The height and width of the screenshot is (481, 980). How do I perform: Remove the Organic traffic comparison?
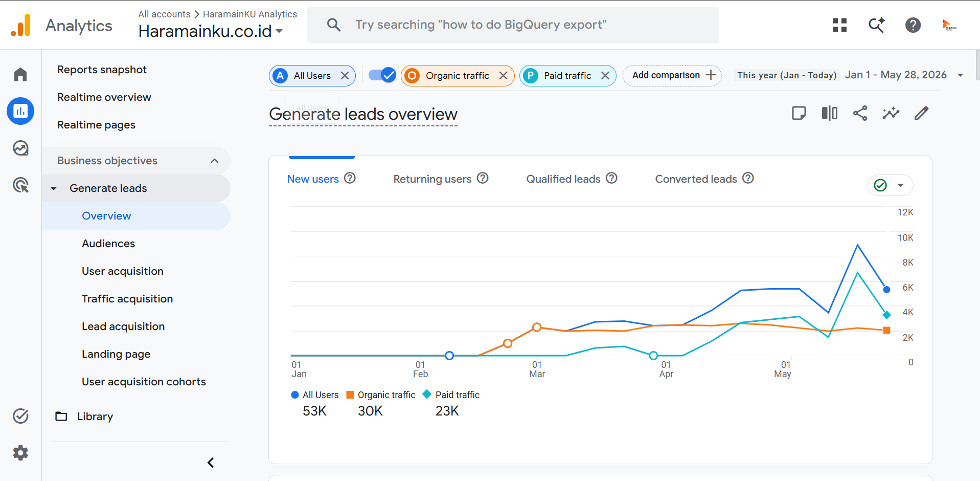coord(503,76)
